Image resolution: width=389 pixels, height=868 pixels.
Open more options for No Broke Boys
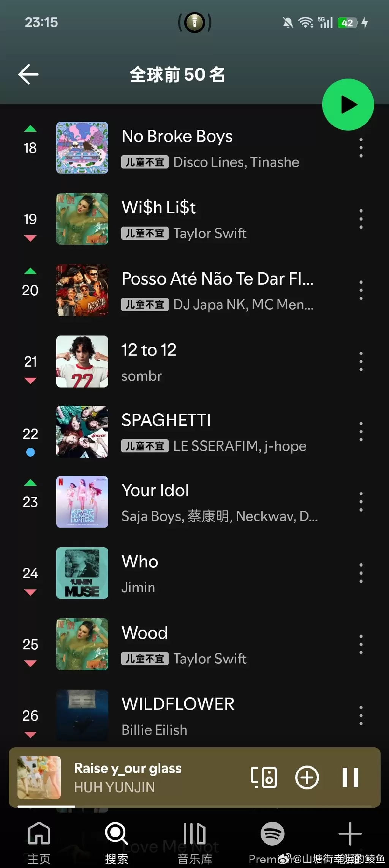click(x=361, y=148)
